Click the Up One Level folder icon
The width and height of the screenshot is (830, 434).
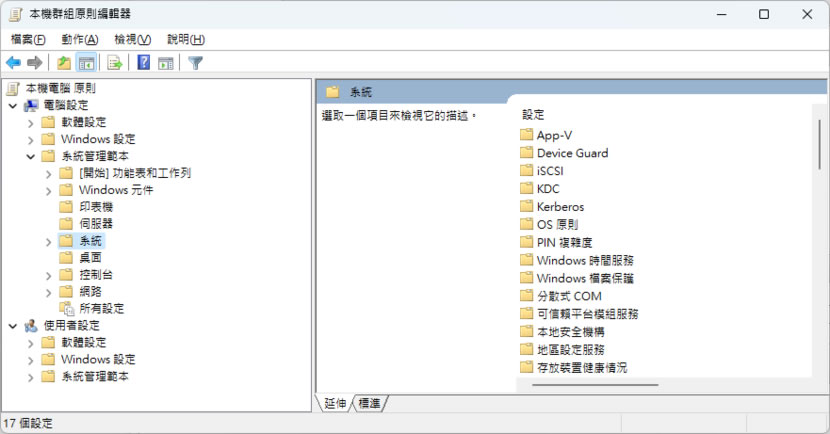[64, 63]
